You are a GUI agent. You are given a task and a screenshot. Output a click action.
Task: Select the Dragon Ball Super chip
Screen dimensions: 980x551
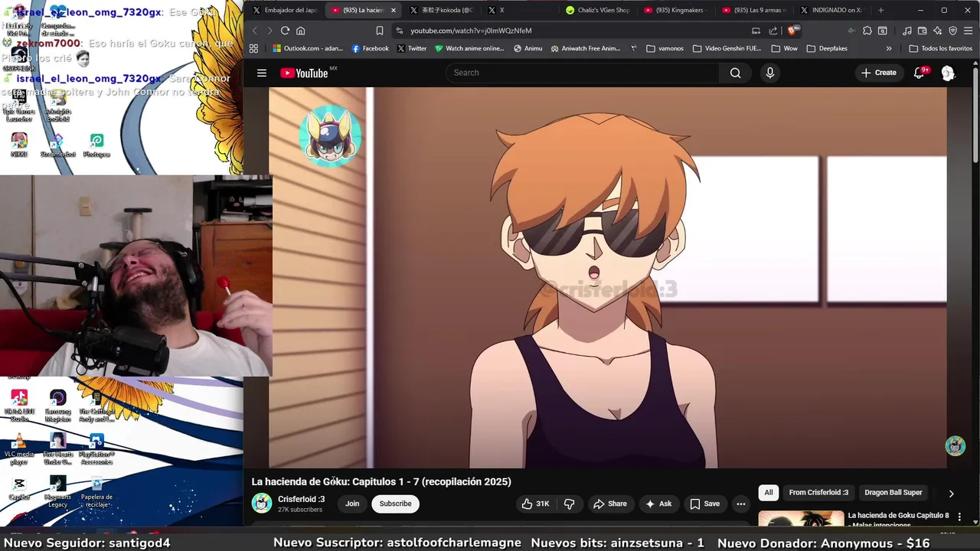(x=893, y=493)
